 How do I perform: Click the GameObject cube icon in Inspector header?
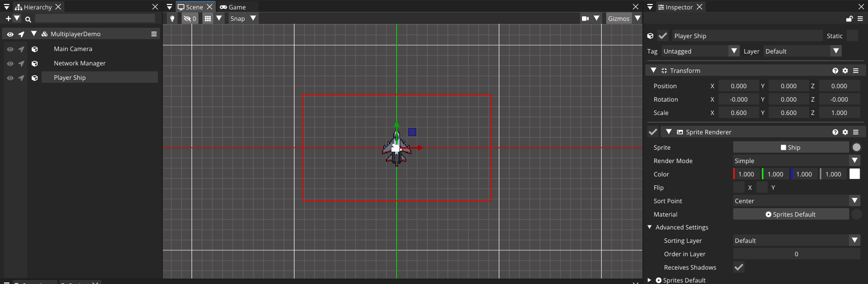tap(650, 36)
